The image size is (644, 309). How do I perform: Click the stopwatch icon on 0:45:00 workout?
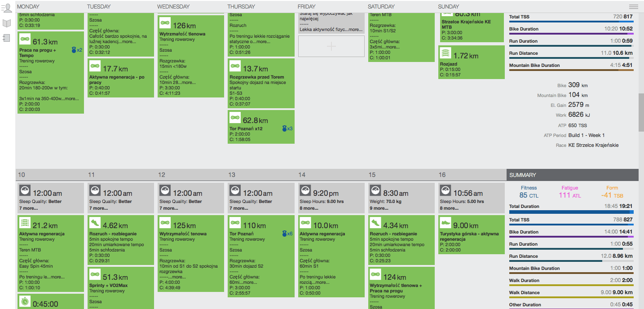point(25,303)
